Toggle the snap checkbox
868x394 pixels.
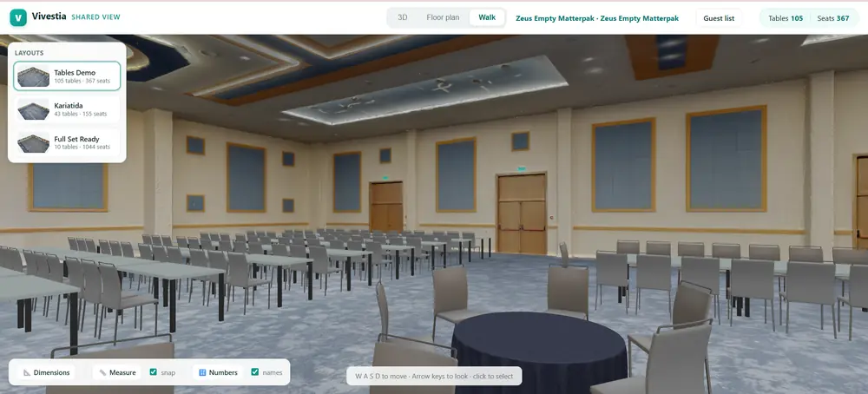coord(154,372)
